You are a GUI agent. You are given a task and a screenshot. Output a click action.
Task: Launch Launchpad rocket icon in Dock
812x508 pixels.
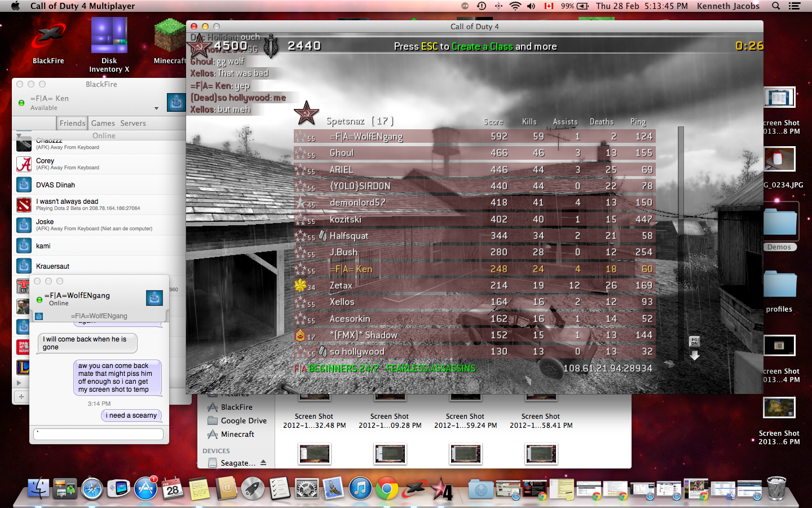coord(253,489)
